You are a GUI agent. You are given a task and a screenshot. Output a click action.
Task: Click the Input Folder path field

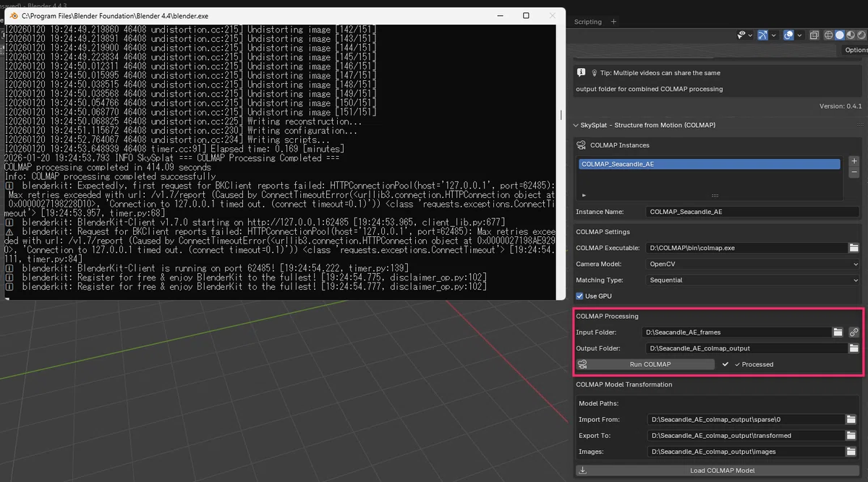(x=736, y=332)
